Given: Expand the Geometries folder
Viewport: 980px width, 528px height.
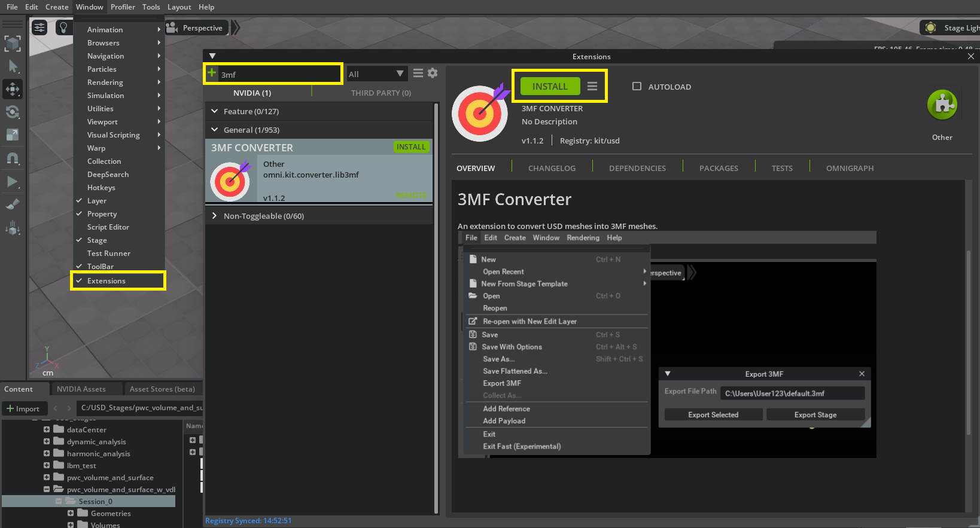Looking at the screenshot, I should click(x=71, y=513).
